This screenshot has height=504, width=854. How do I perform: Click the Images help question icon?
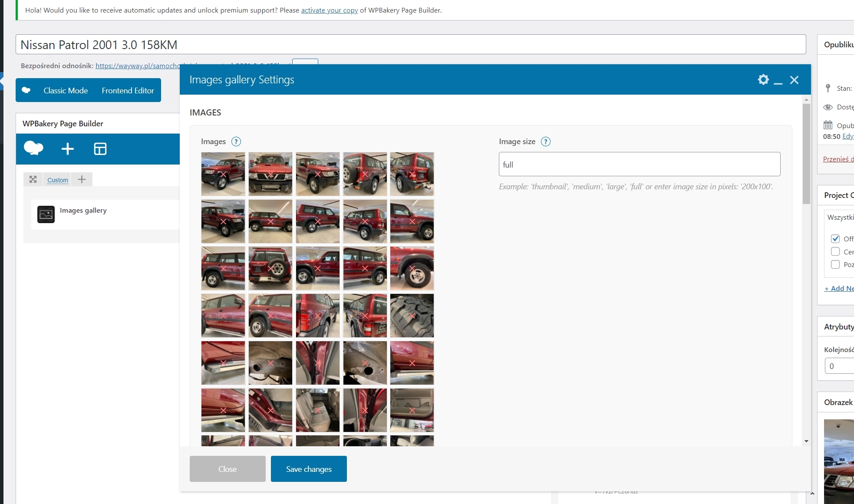tap(236, 142)
